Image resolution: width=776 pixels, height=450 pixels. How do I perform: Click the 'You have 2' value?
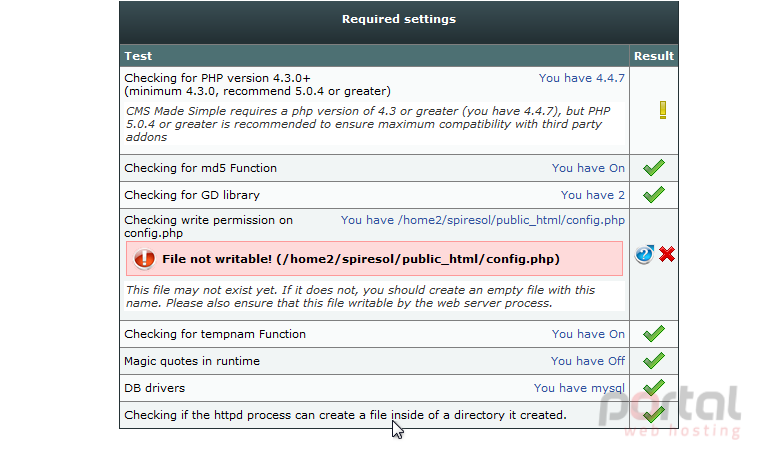coord(592,195)
